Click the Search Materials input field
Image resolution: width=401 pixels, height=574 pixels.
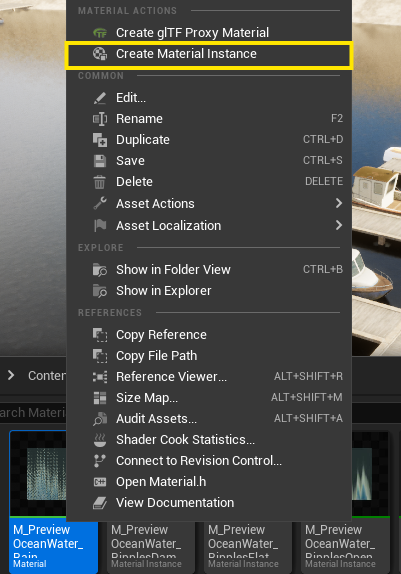coord(33,413)
